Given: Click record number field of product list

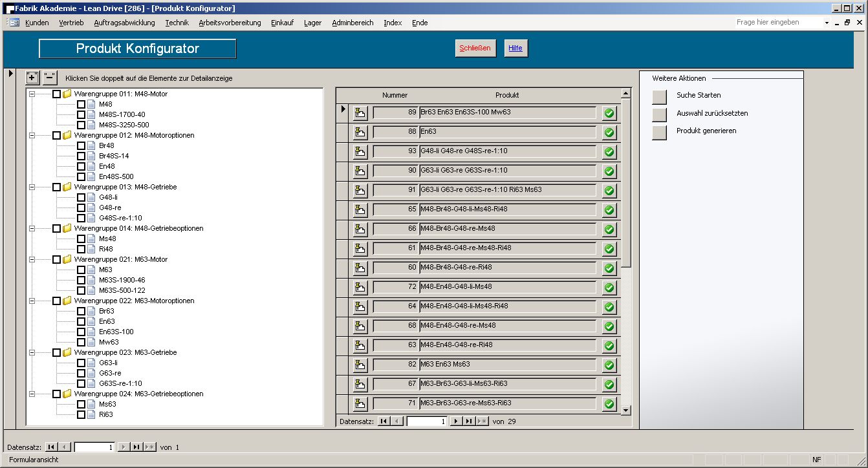Looking at the screenshot, I should [427, 421].
